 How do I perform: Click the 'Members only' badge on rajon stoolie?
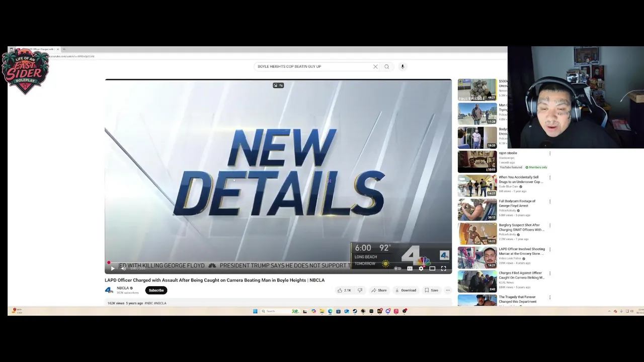536,167
